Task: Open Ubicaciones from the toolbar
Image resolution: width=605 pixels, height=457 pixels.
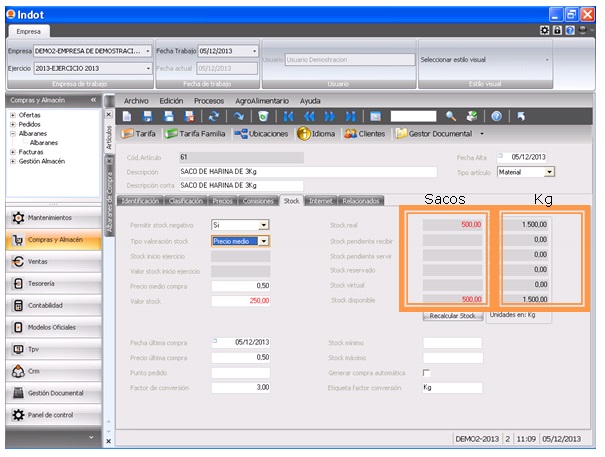Action: (241, 133)
